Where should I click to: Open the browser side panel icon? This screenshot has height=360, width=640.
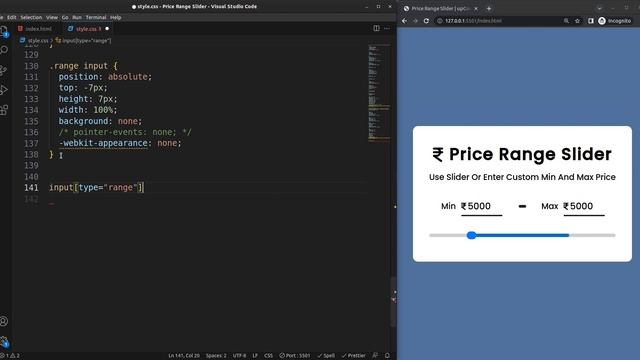[x=590, y=21]
